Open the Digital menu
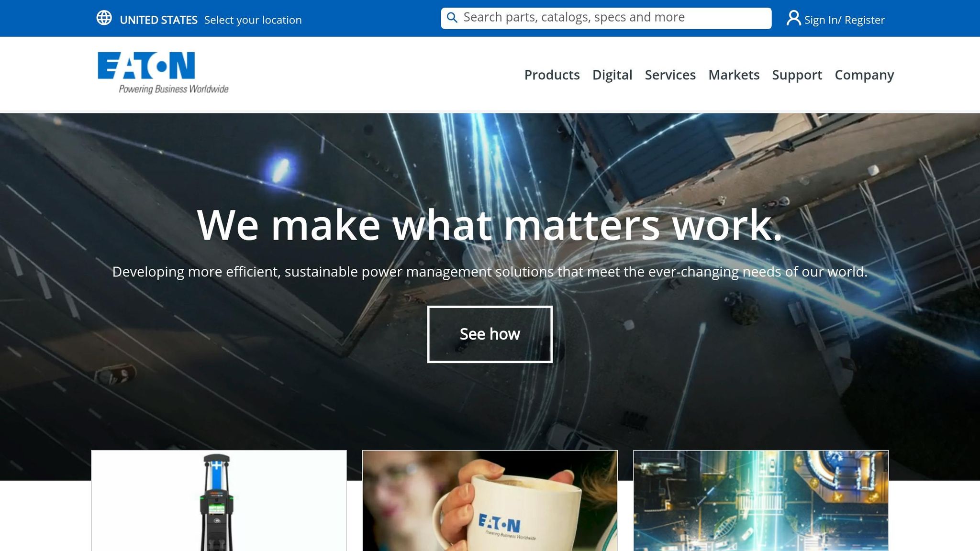 click(612, 75)
